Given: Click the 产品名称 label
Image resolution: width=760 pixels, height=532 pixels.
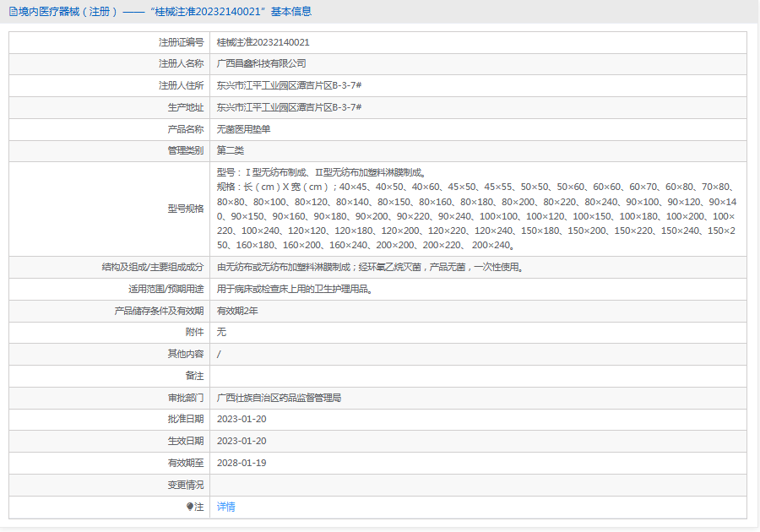Looking at the screenshot, I should click(x=186, y=129).
